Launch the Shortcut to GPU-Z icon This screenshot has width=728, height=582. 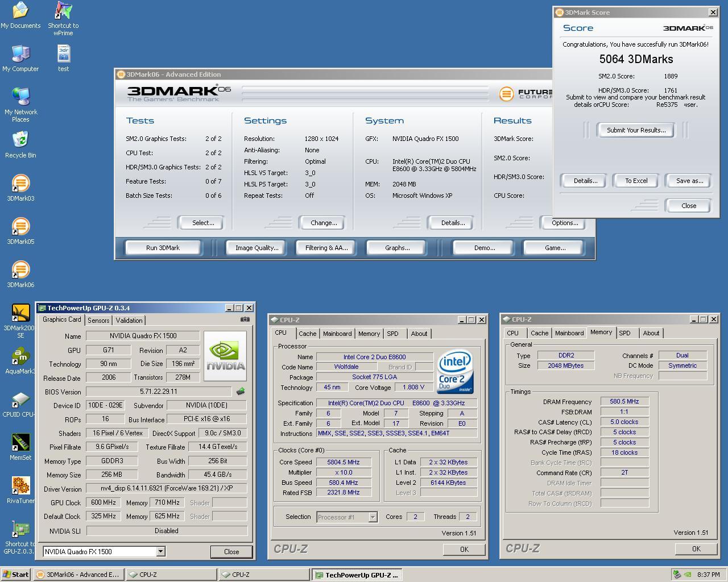point(20,537)
